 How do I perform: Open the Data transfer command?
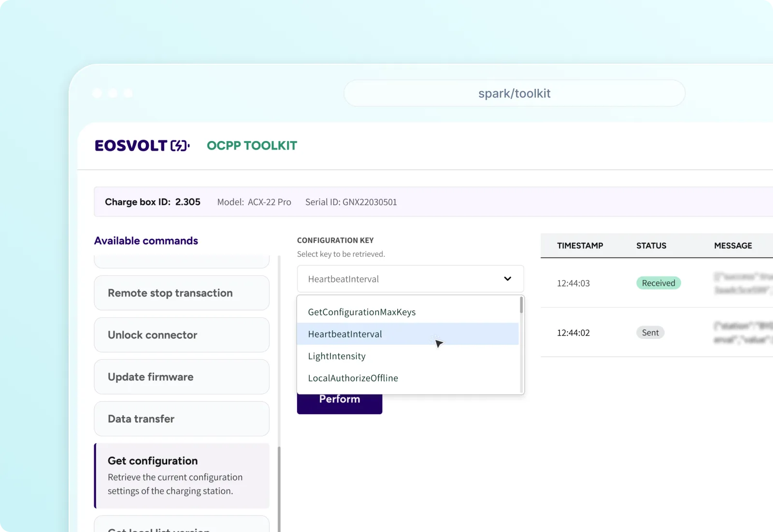[x=182, y=419]
